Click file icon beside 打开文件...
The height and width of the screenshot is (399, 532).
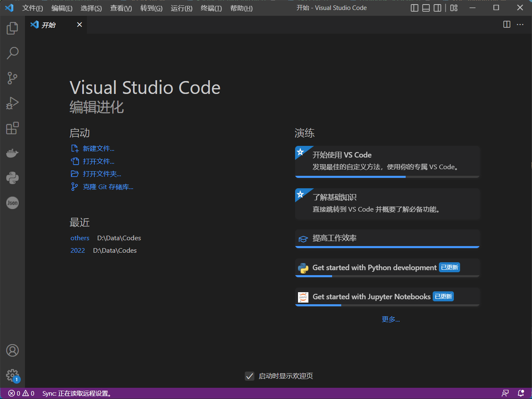click(x=75, y=161)
